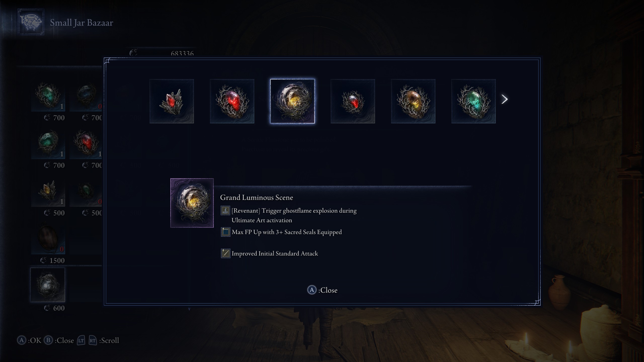
Task: Pick the dark oval item priced 1500
Action: 48,237
